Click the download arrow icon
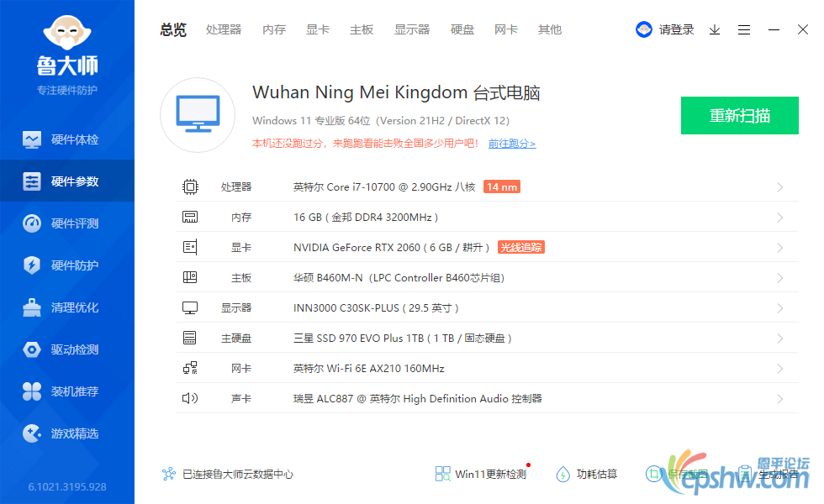 (x=714, y=30)
